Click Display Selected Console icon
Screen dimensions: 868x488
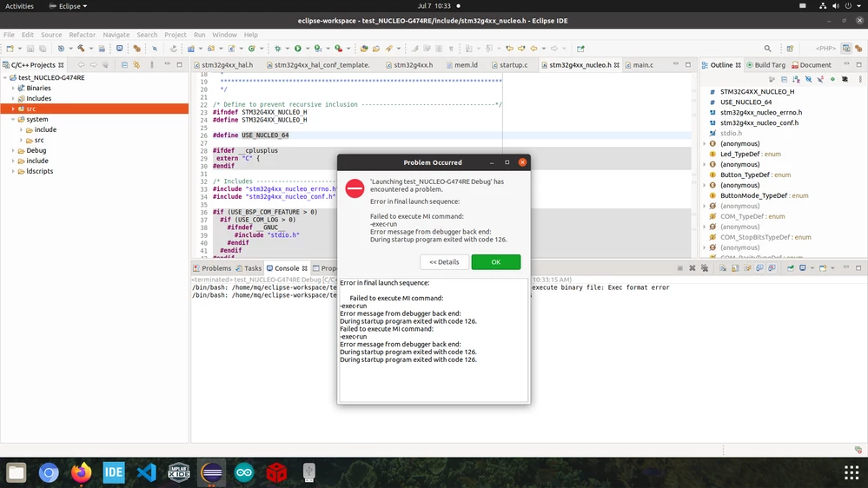(803, 268)
